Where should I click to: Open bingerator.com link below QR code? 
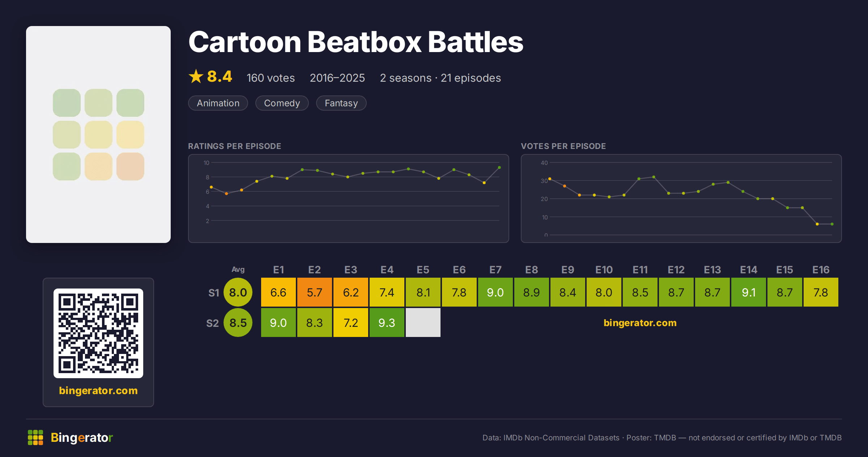(x=98, y=390)
